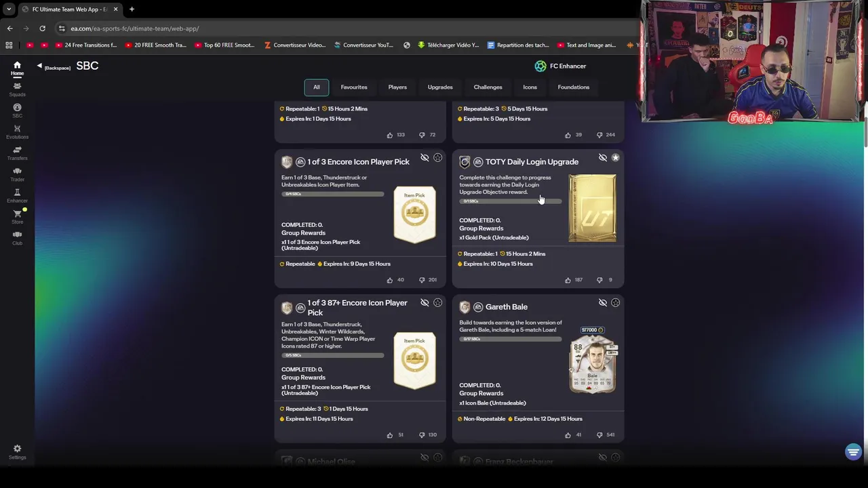Like the Gareth Bale SBC
Image resolution: width=868 pixels, height=488 pixels.
tap(568, 434)
